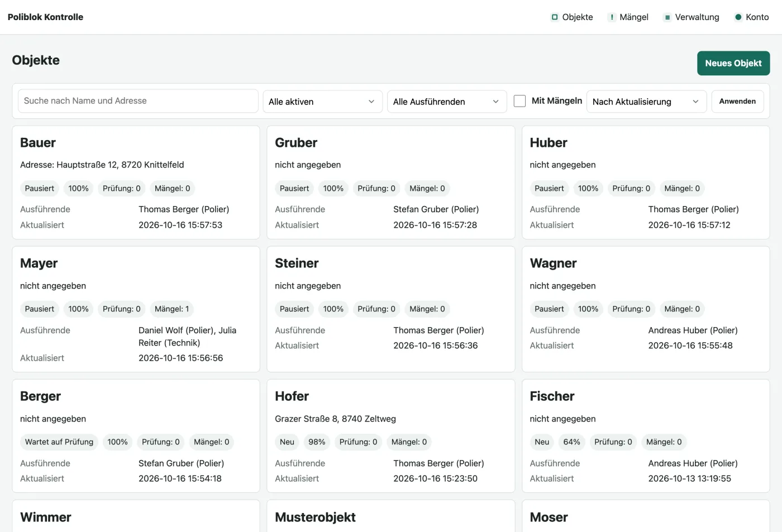
Task: Open the Wagner object card title
Action: click(553, 263)
